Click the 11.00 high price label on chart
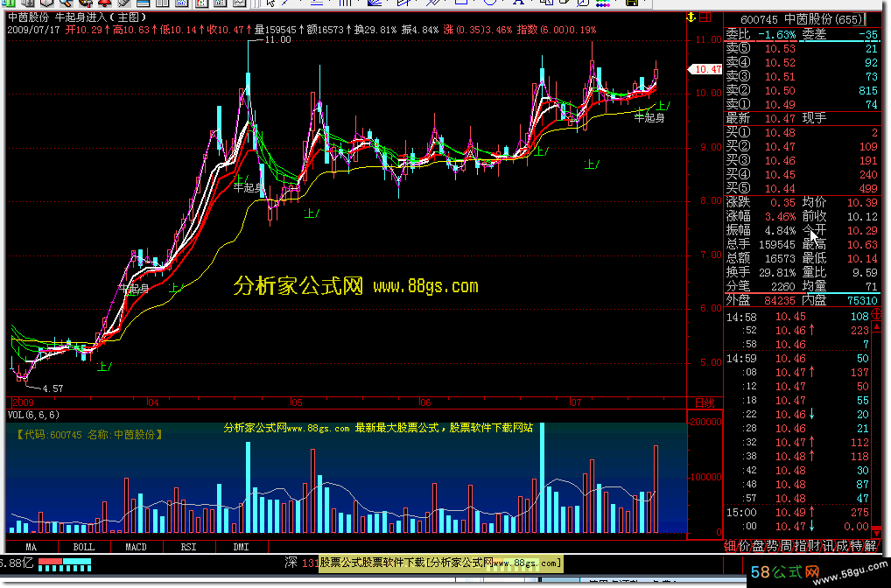Image resolution: width=891 pixels, height=588 pixels. click(x=277, y=39)
